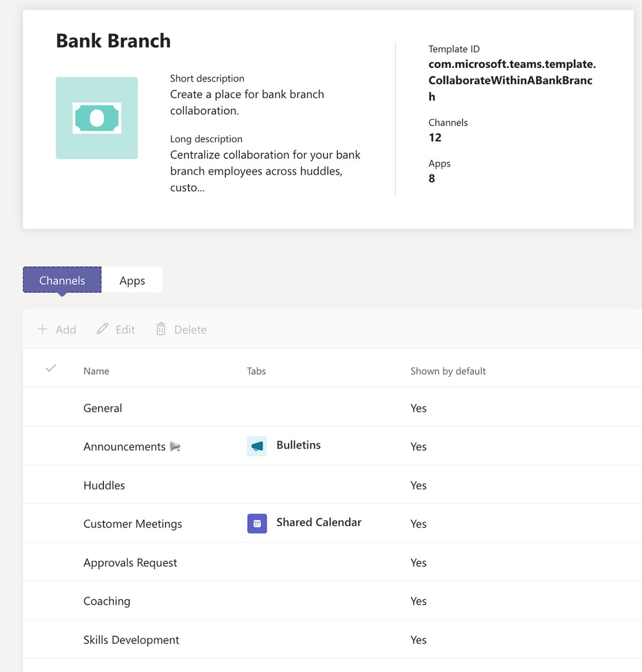Image resolution: width=642 pixels, height=672 pixels.
Task: Select the Customer Meetings row checkbox
Action: click(50, 523)
